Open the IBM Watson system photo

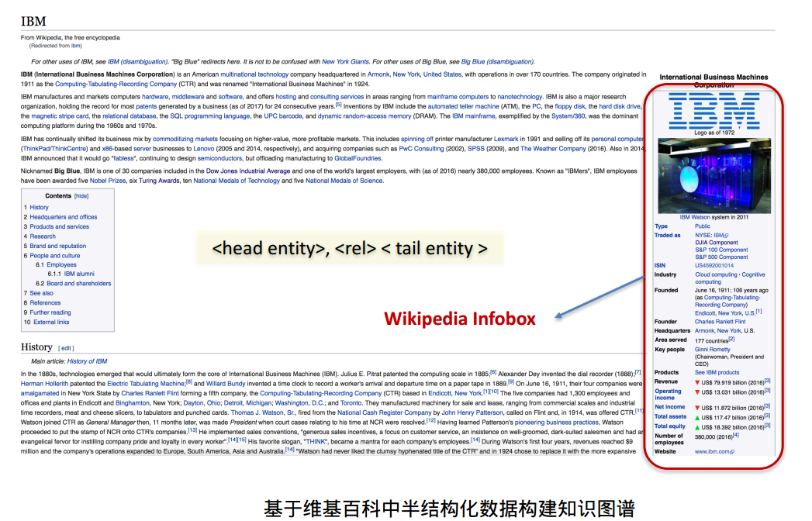[x=714, y=175]
